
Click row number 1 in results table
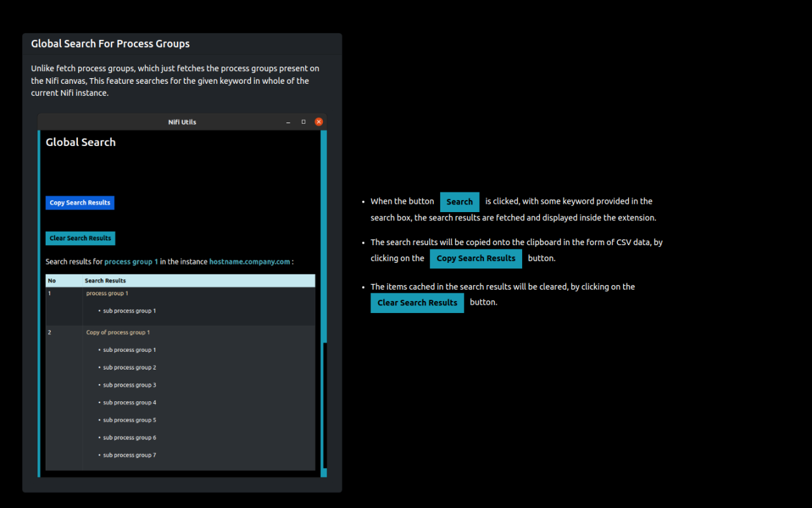pyautogui.click(x=49, y=293)
